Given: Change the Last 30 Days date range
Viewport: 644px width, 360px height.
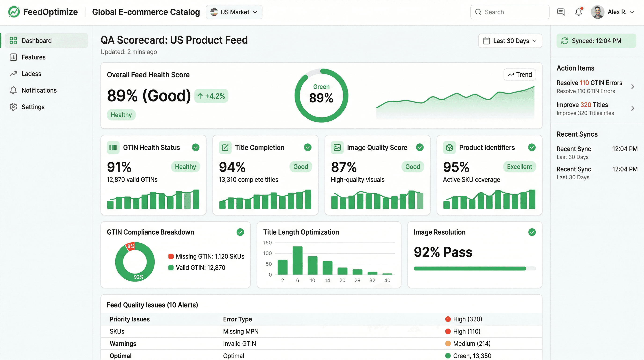Looking at the screenshot, I should coord(510,41).
